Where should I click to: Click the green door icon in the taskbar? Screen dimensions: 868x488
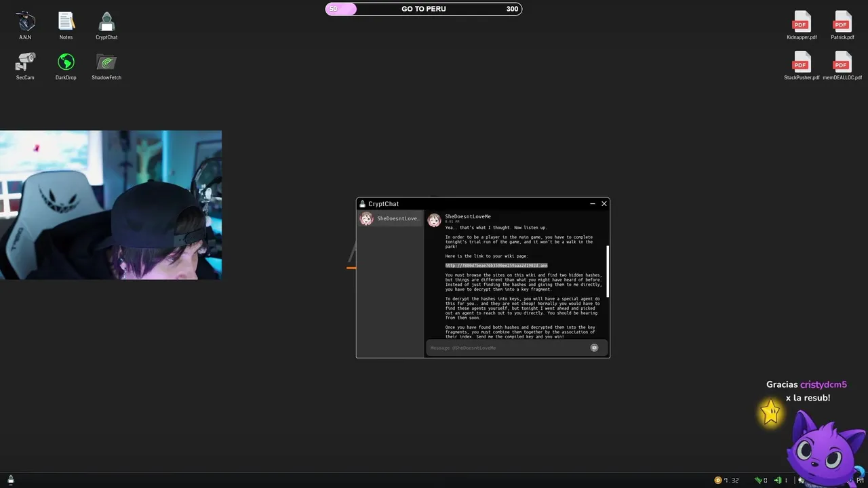pos(778,481)
